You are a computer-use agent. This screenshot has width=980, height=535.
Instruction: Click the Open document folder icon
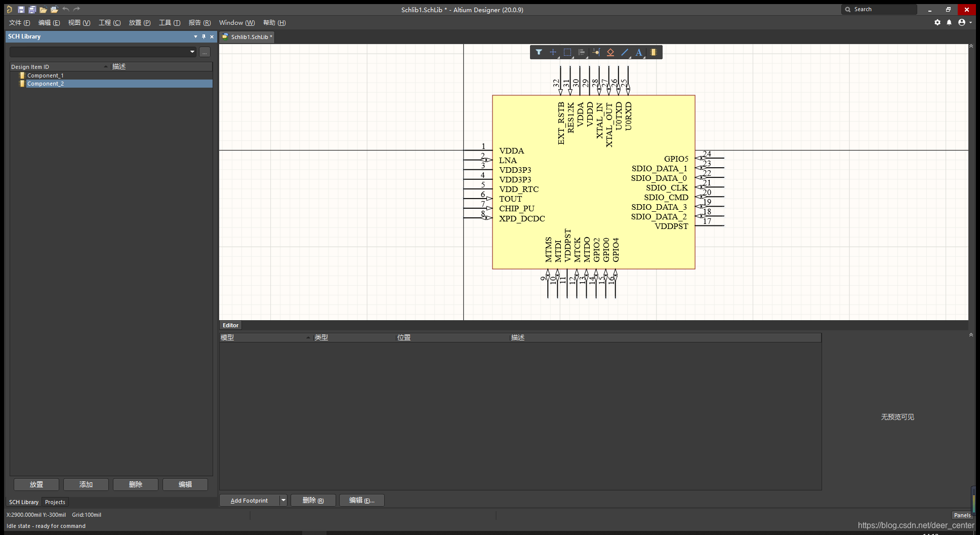tap(43, 10)
